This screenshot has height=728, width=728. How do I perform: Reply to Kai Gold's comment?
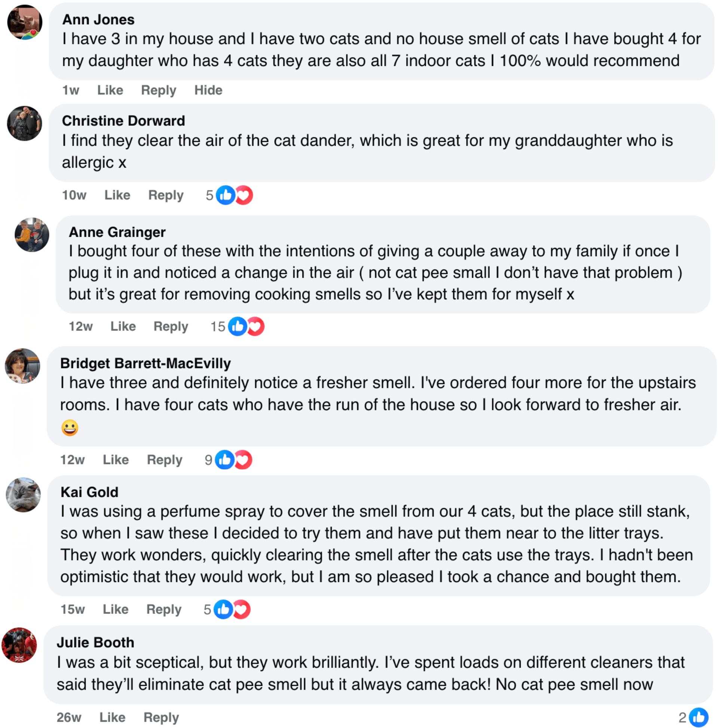(164, 609)
